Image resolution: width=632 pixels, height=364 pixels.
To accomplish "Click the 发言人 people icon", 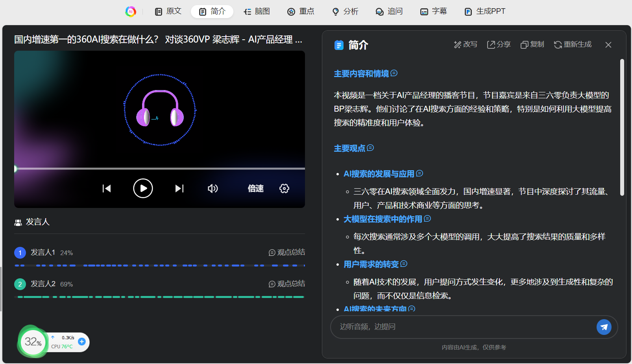I will [18, 222].
